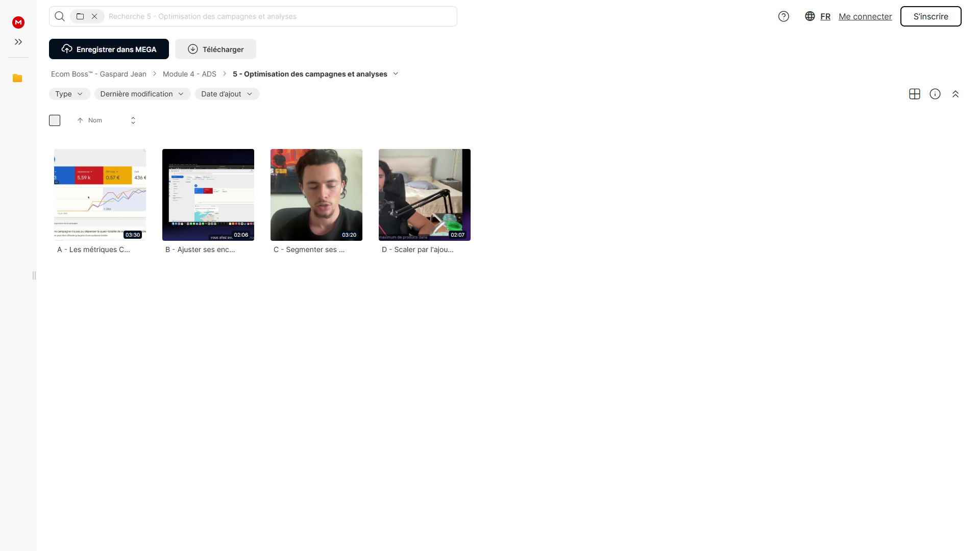The height and width of the screenshot is (551, 980).
Task: Open Dernière modification filter dropdown
Action: coord(142,94)
